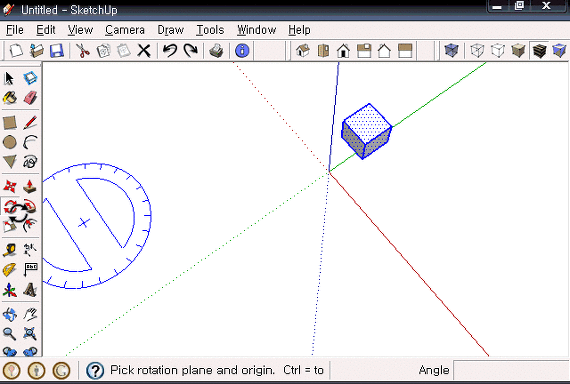Click the Open file folder icon

point(36,51)
